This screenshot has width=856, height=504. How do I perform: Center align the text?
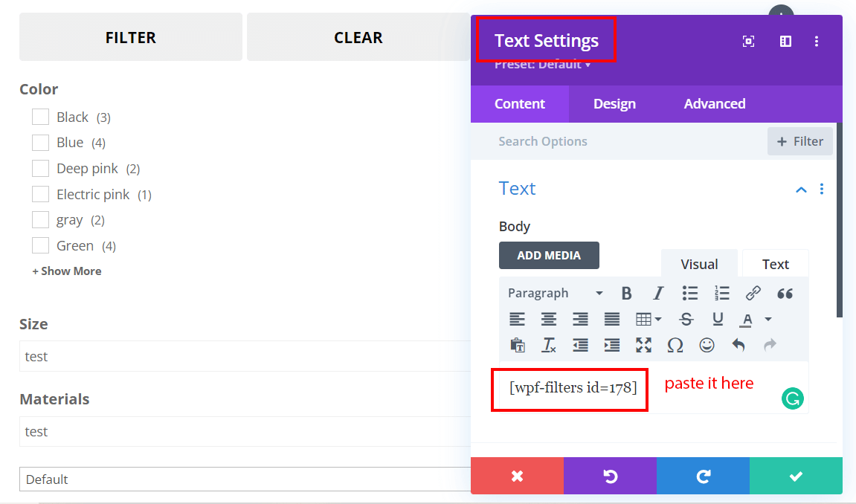(x=549, y=319)
